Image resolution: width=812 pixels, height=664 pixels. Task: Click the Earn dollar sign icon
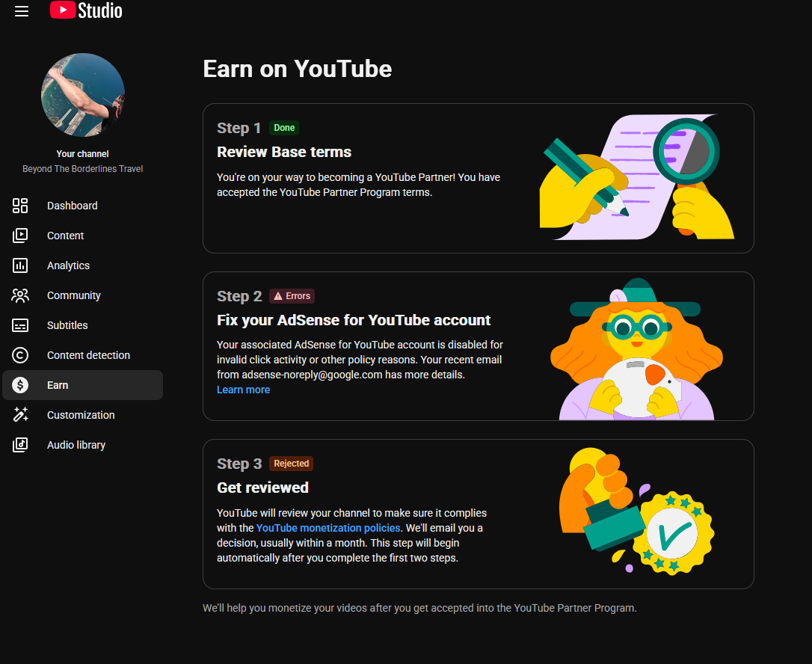[x=20, y=385]
